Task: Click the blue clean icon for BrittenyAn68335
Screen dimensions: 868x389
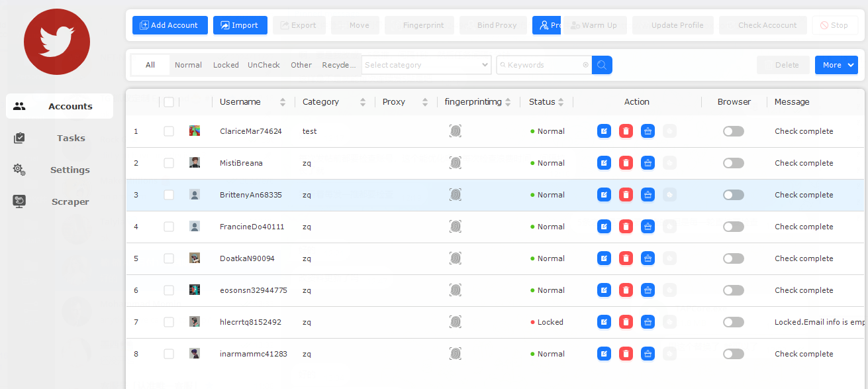Action: pyautogui.click(x=648, y=195)
